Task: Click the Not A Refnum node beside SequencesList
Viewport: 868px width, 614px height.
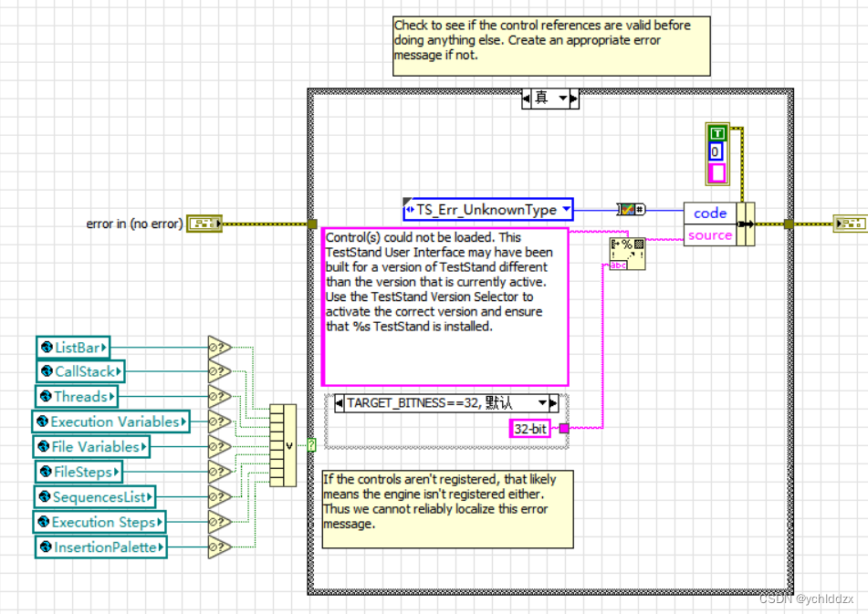Action: click(219, 496)
